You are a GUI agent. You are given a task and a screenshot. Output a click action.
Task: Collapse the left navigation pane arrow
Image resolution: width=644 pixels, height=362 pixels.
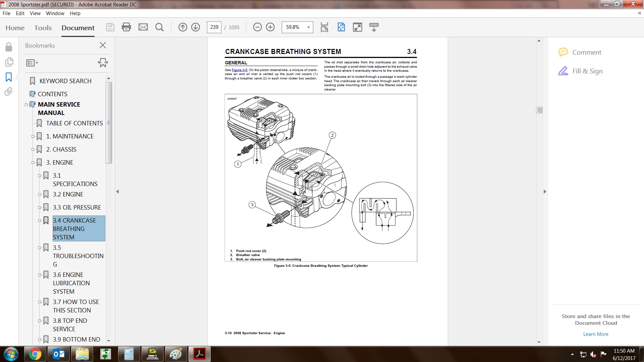[x=117, y=192]
